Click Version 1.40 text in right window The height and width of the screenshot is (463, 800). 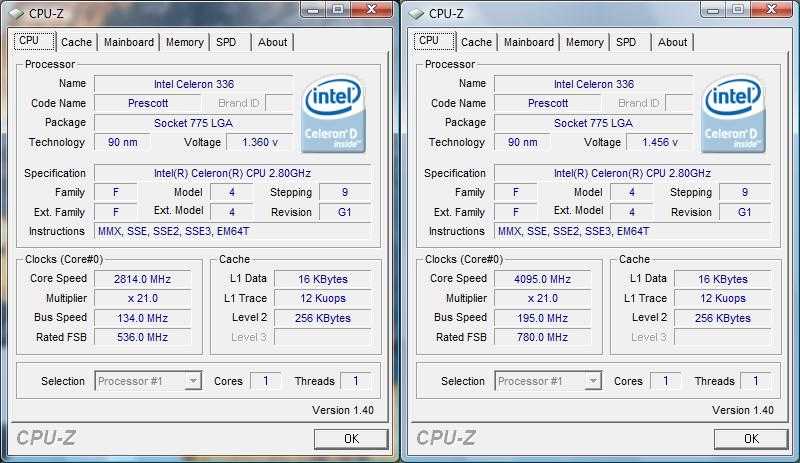pos(743,410)
